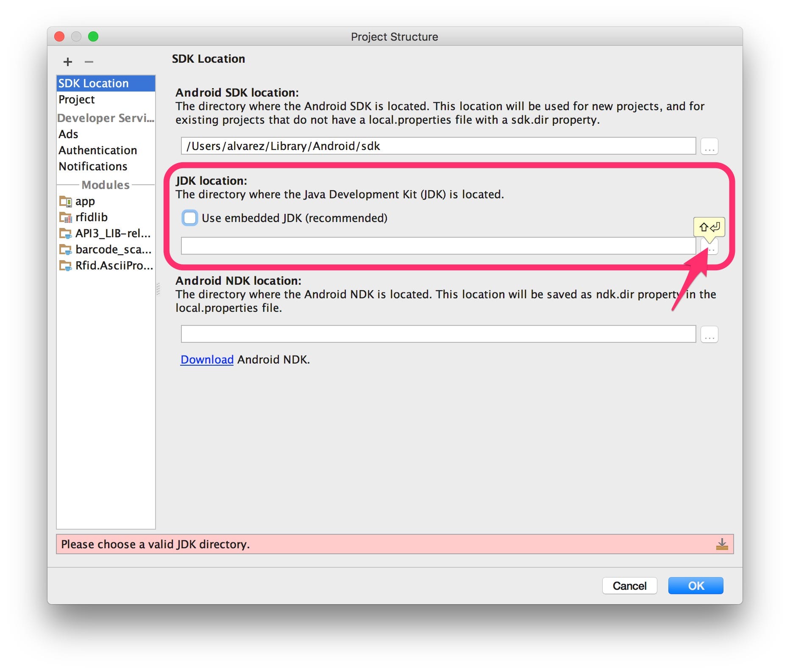Open the Project settings section

[x=76, y=100]
